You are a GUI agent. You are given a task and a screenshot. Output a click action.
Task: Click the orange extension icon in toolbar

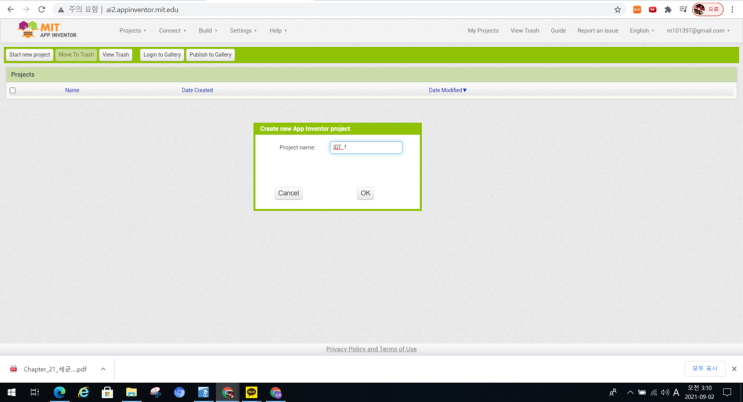click(637, 9)
